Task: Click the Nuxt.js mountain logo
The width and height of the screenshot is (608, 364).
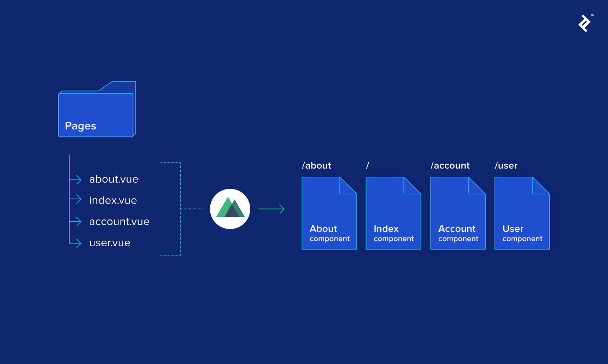Action: click(x=230, y=209)
